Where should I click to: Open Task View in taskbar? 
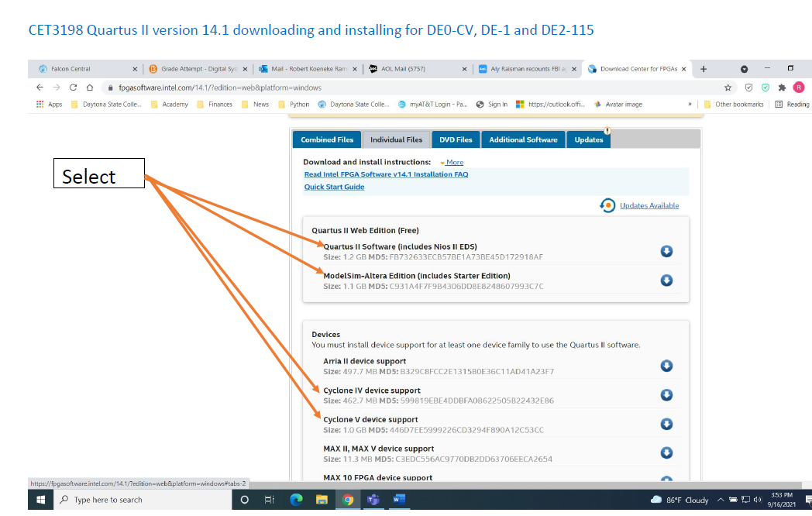click(270, 500)
